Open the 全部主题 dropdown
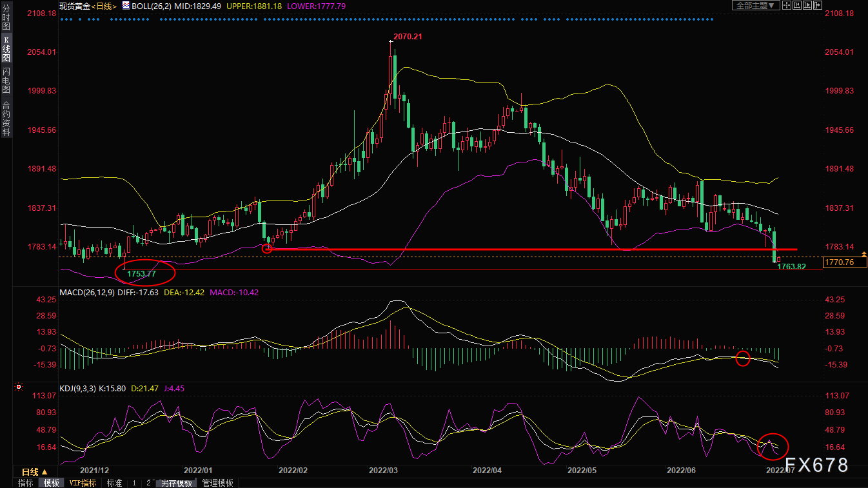The height and width of the screenshot is (488, 868). tap(756, 5)
